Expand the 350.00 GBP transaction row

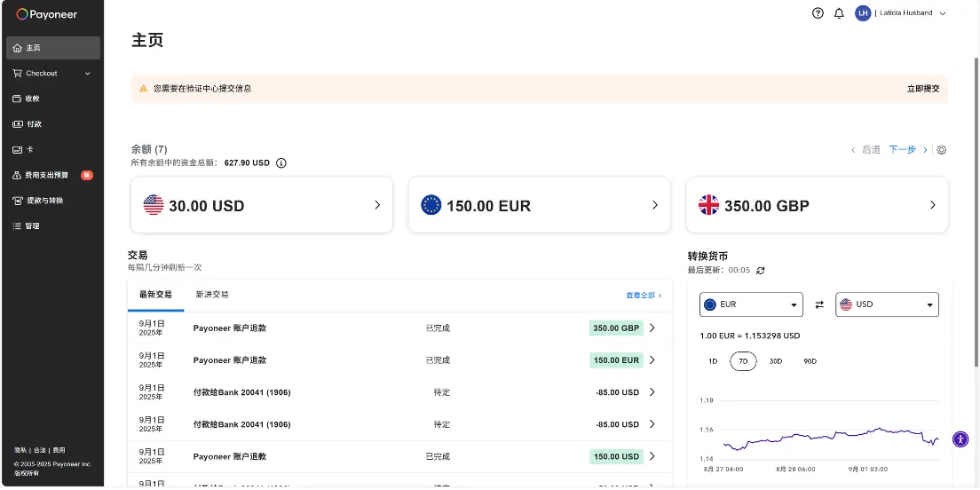click(x=652, y=328)
